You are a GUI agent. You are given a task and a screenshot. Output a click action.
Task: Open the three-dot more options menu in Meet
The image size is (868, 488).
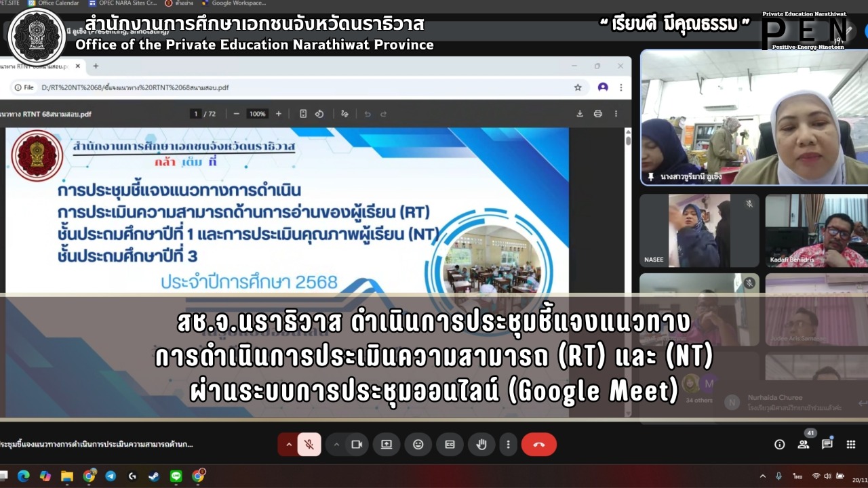(x=509, y=445)
